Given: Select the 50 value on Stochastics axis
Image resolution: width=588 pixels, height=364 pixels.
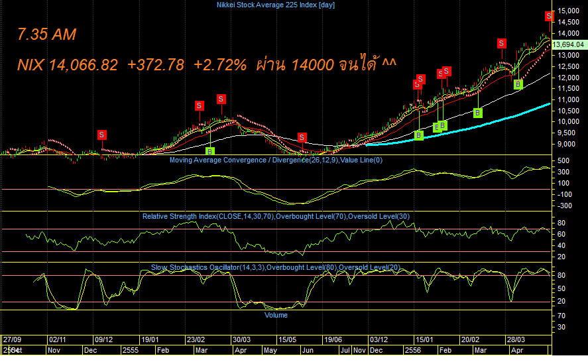Looking at the screenshot, I should tap(561, 288).
